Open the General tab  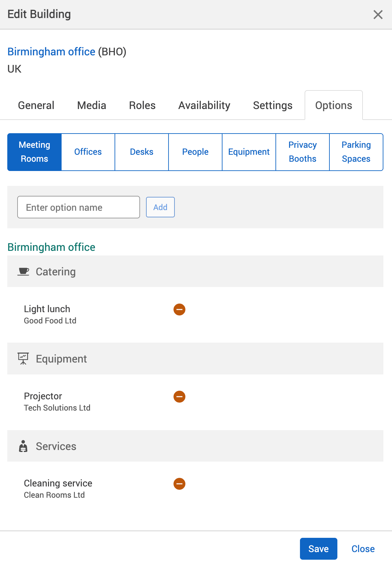click(36, 105)
